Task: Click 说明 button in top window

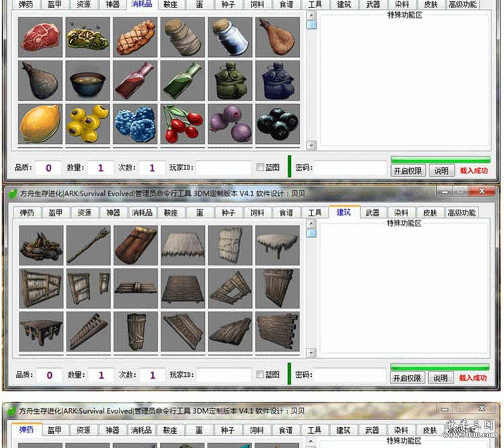Action: [442, 171]
